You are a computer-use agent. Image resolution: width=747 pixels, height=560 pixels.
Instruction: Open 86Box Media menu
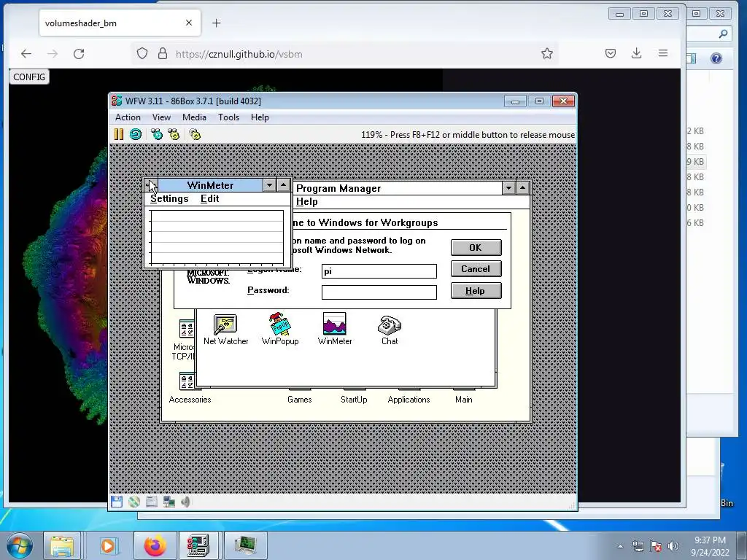(x=194, y=117)
